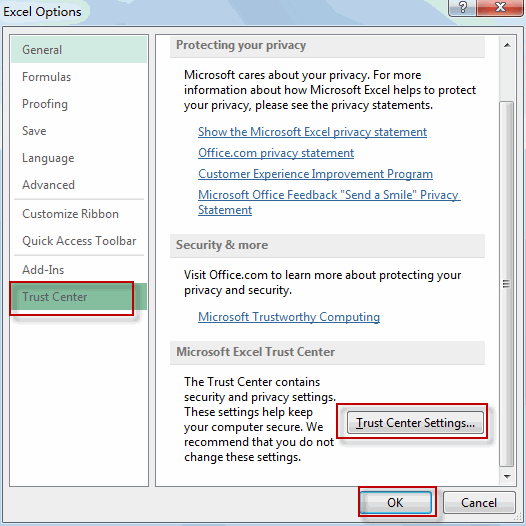Cancel the Excel Options dialog

479,503
